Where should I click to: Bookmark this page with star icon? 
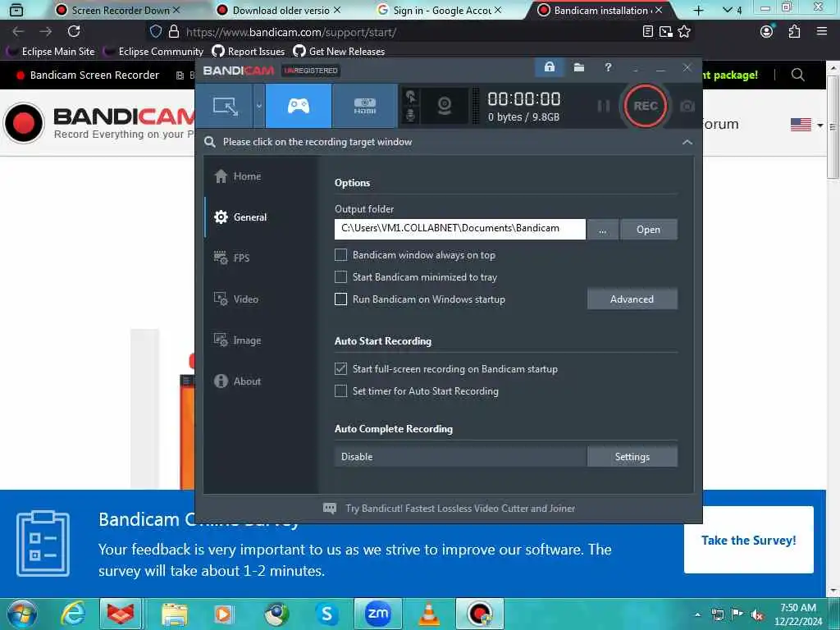(x=684, y=32)
